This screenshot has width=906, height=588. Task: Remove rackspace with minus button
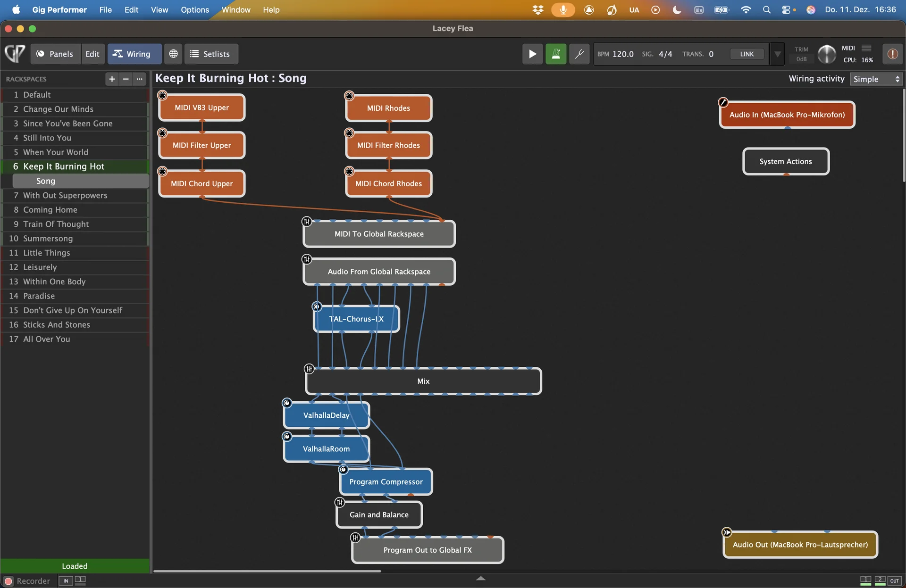point(126,79)
